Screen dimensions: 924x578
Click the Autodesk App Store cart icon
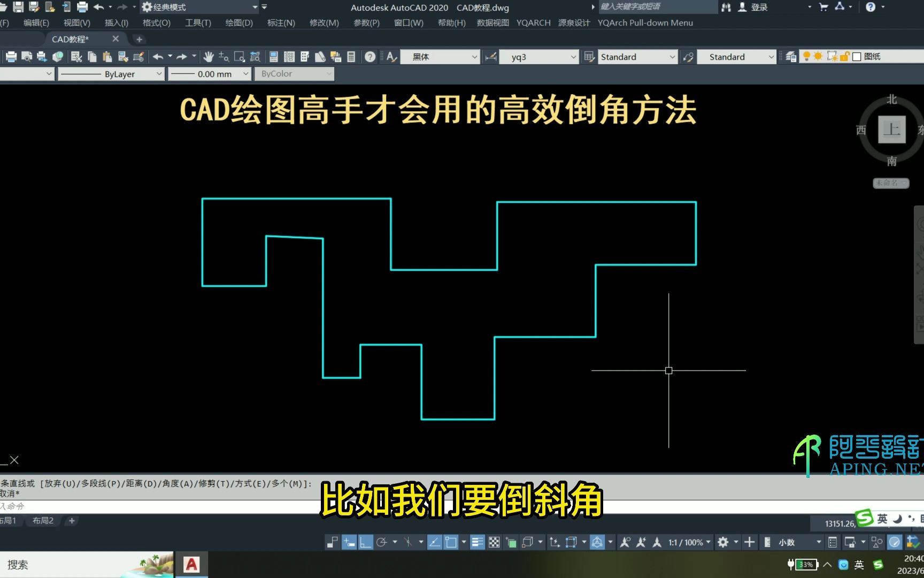(x=823, y=7)
